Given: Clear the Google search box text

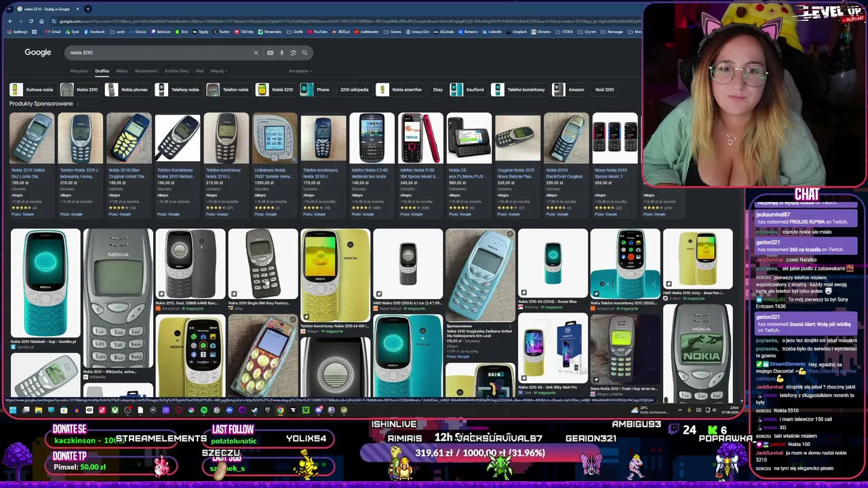Looking at the screenshot, I should [256, 53].
